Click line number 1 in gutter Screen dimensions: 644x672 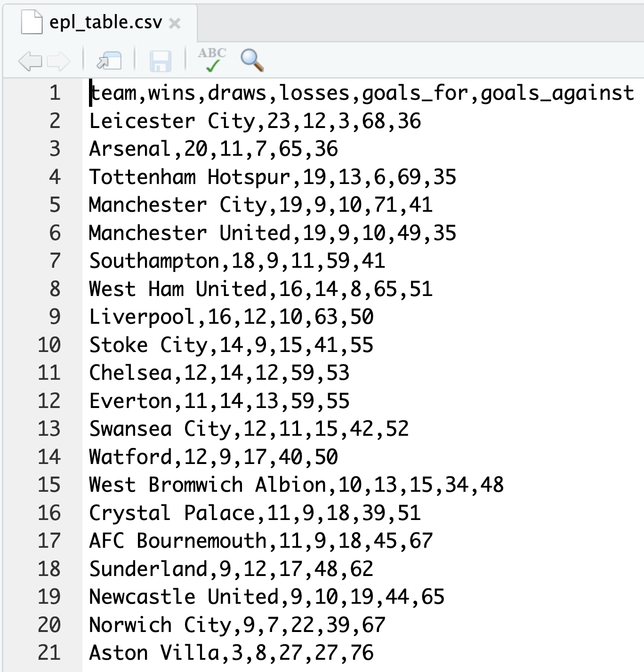pos(55,93)
